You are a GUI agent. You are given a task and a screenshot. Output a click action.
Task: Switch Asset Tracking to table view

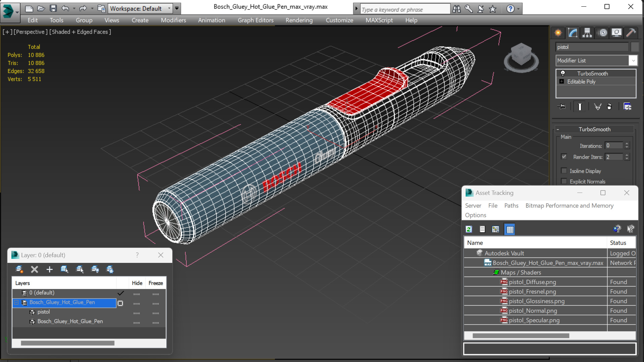(510, 229)
